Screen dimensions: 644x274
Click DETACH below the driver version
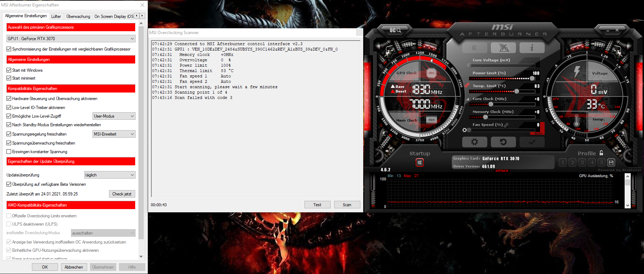502,171
